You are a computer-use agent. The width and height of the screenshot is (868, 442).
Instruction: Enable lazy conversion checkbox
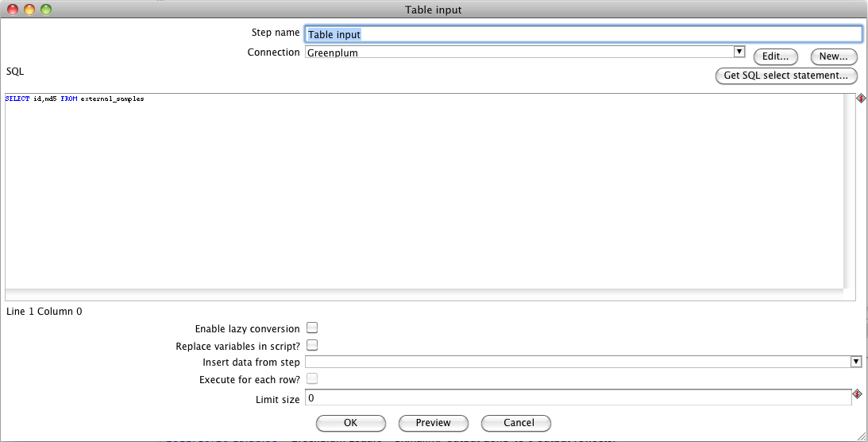coord(312,328)
